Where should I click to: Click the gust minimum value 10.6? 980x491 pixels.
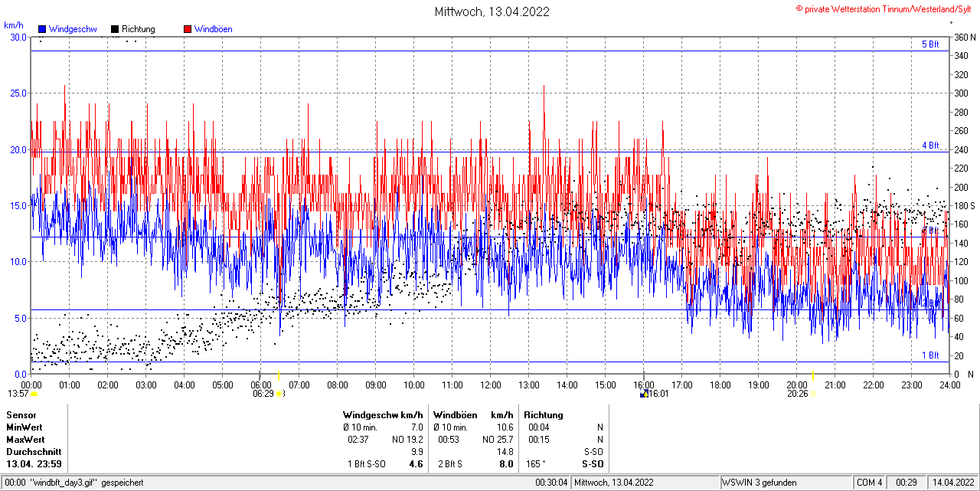pos(505,427)
